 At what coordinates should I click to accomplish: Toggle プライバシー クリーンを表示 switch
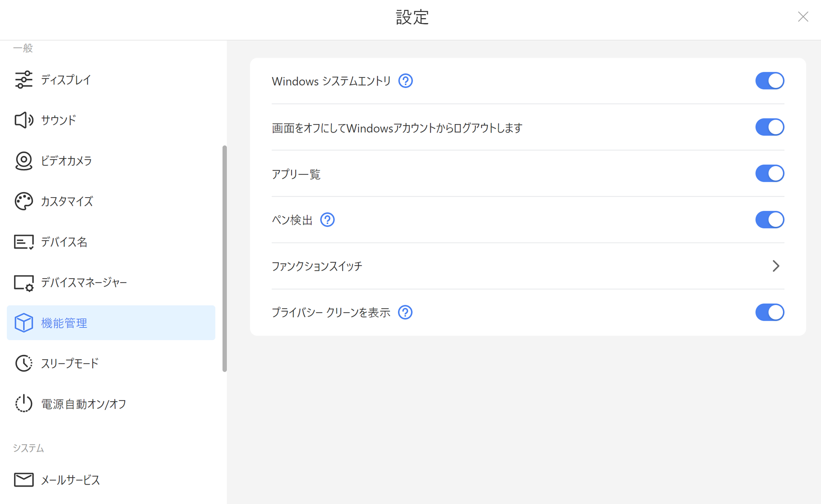point(769,312)
